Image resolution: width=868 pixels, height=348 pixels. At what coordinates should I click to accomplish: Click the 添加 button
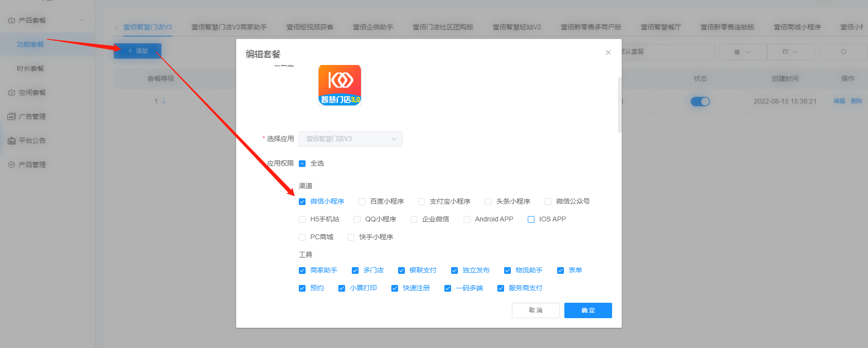[137, 51]
